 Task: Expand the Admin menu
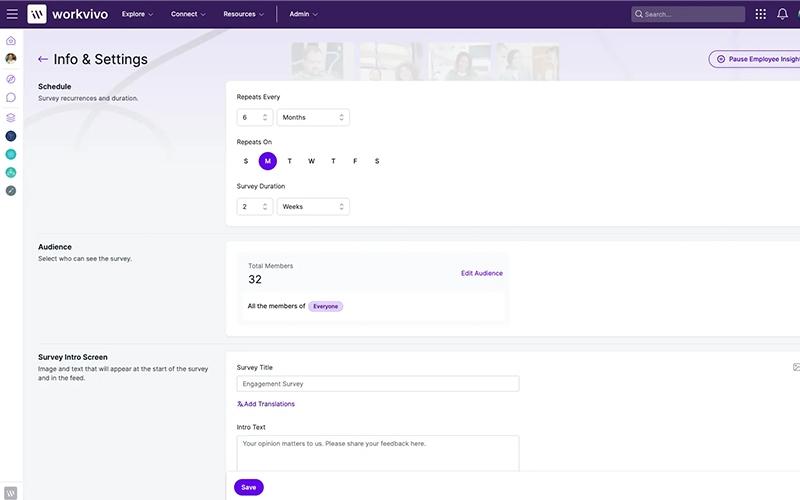(303, 14)
